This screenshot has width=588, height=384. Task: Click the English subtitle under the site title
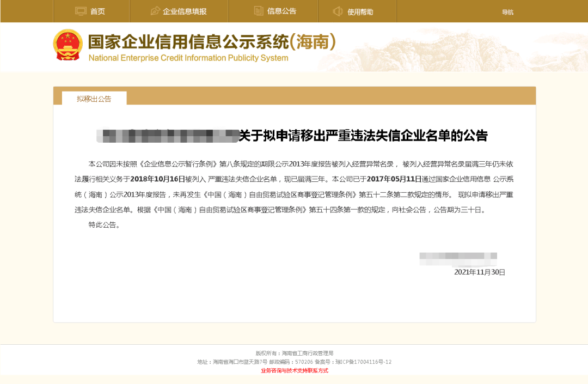(x=188, y=58)
